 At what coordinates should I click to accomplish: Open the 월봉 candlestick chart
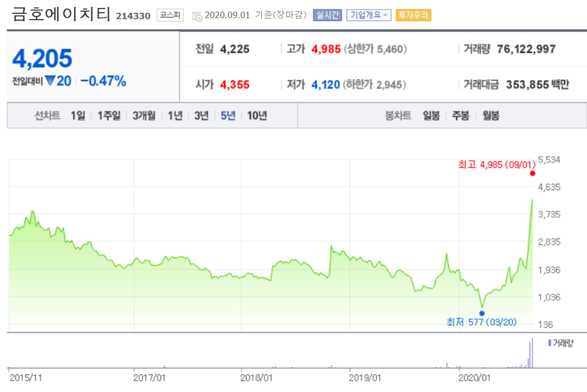pos(491,115)
